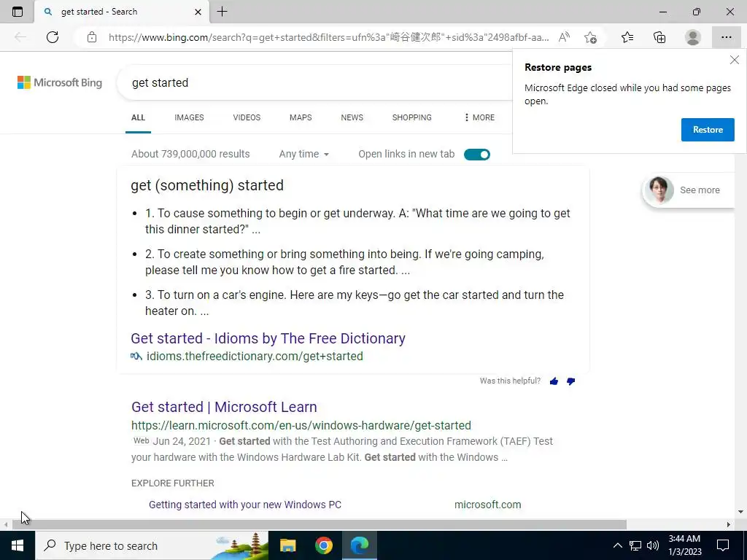
Task: Click the horizontal scrollbar thumb
Action: point(320,524)
